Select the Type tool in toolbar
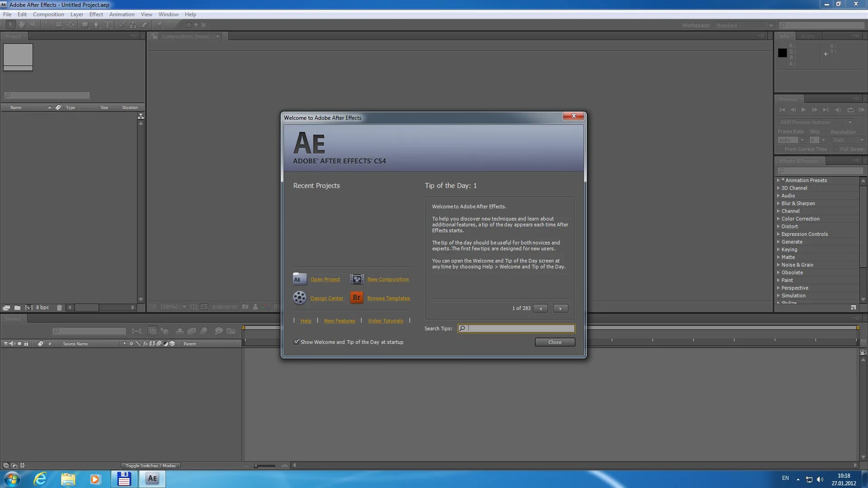The height and width of the screenshot is (488, 868). pos(108,25)
